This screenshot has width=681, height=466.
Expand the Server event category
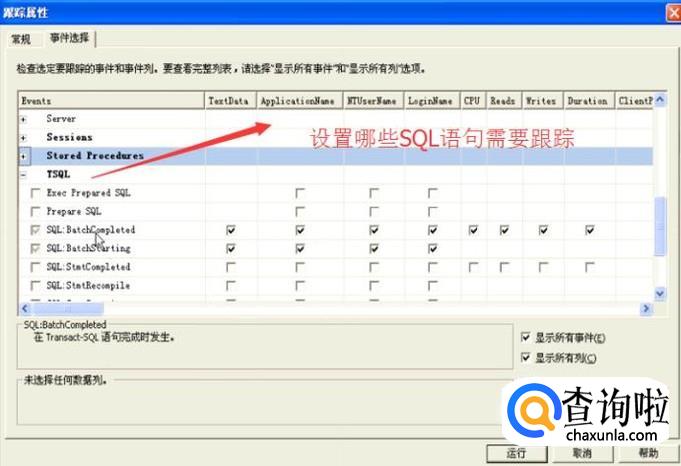(23, 119)
